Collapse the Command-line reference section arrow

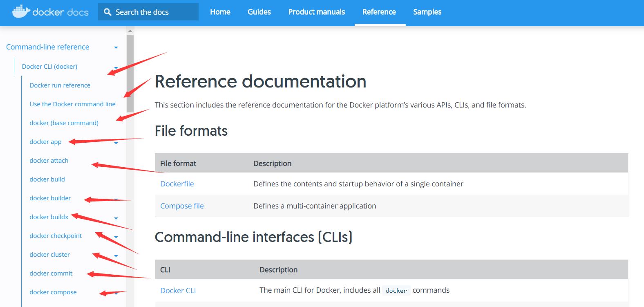click(x=116, y=47)
